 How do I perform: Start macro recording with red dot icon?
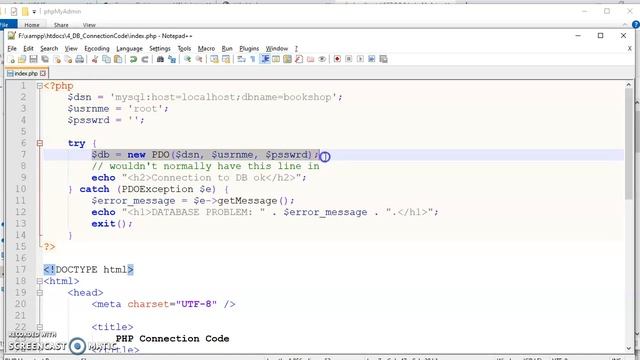[x=337, y=59]
